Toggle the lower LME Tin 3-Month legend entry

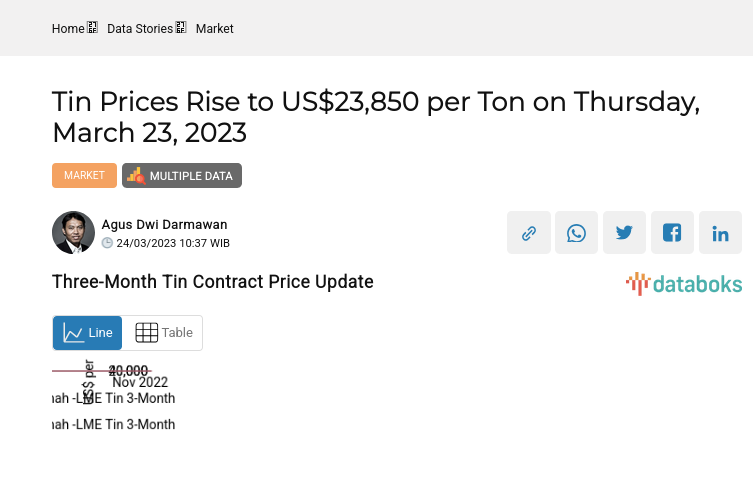(x=114, y=424)
